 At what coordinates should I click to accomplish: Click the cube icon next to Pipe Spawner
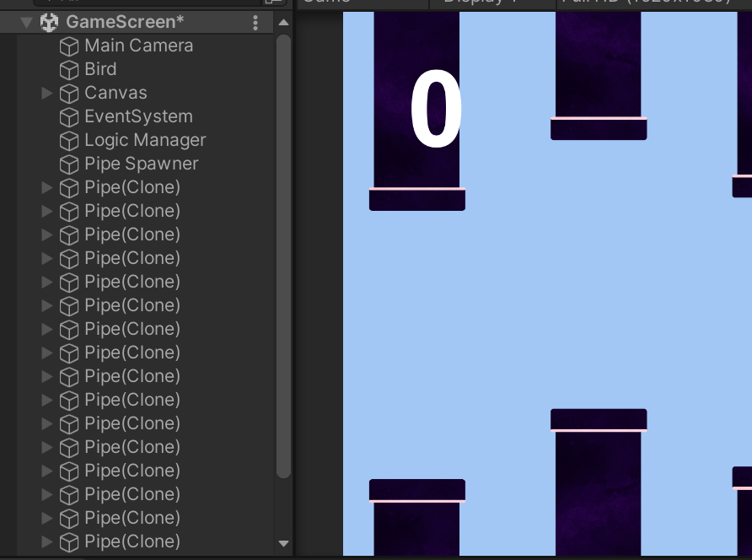(x=69, y=164)
